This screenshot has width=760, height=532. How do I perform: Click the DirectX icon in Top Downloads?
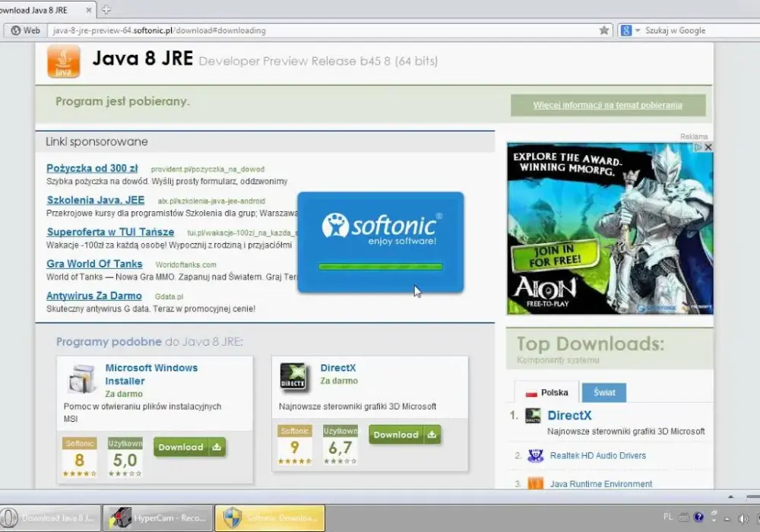point(534,416)
